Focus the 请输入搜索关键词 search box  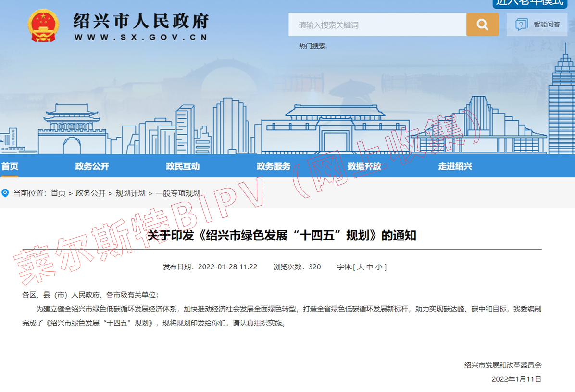point(377,25)
